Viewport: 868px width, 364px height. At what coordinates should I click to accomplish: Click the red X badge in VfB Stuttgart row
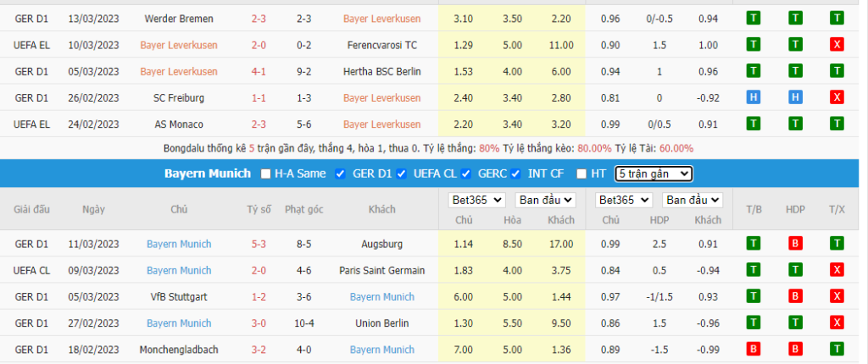click(837, 296)
